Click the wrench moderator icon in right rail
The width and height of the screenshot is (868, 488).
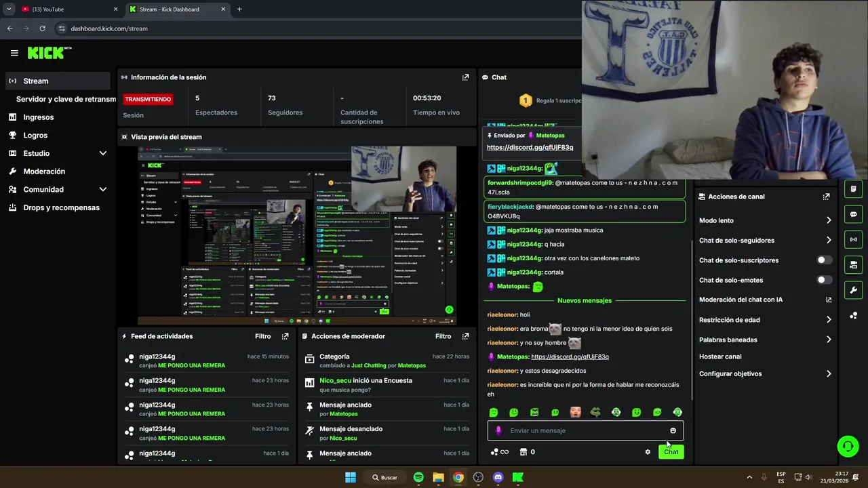click(853, 290)
